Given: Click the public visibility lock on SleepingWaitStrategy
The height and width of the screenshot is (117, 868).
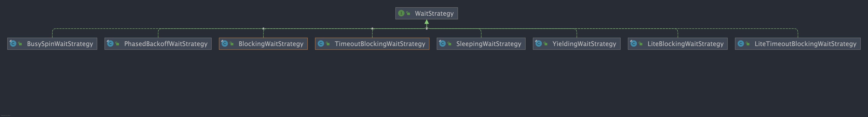Looking at the screenshot, I should pyautogui.click(x=449, y=44).
